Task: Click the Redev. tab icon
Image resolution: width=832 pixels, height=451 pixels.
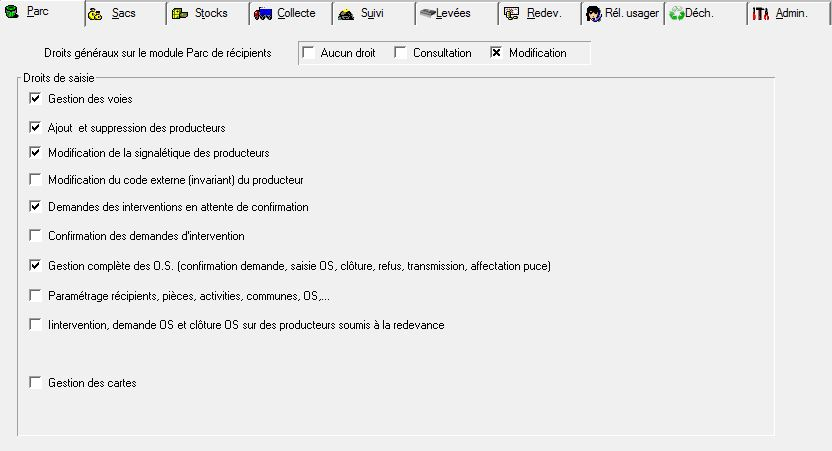Action: click(511, 14)
